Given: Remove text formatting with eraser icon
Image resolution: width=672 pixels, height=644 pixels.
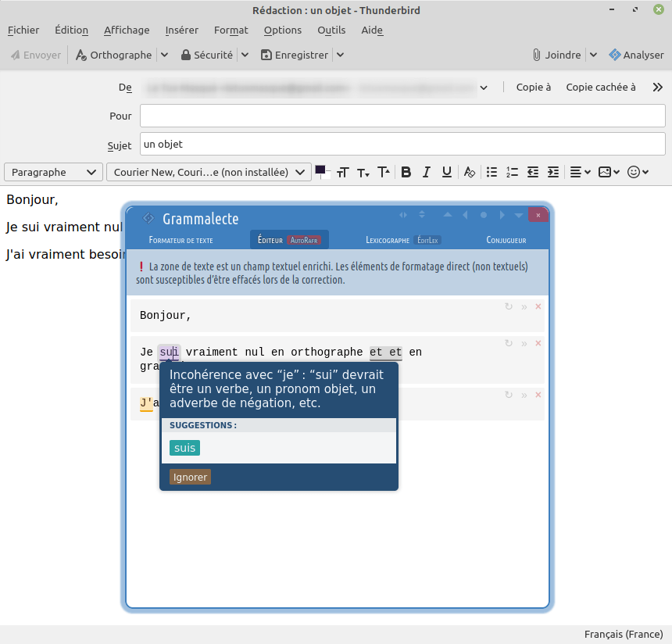Looking at the screenshot, I should pyautogui.click(x=470, y=173).
